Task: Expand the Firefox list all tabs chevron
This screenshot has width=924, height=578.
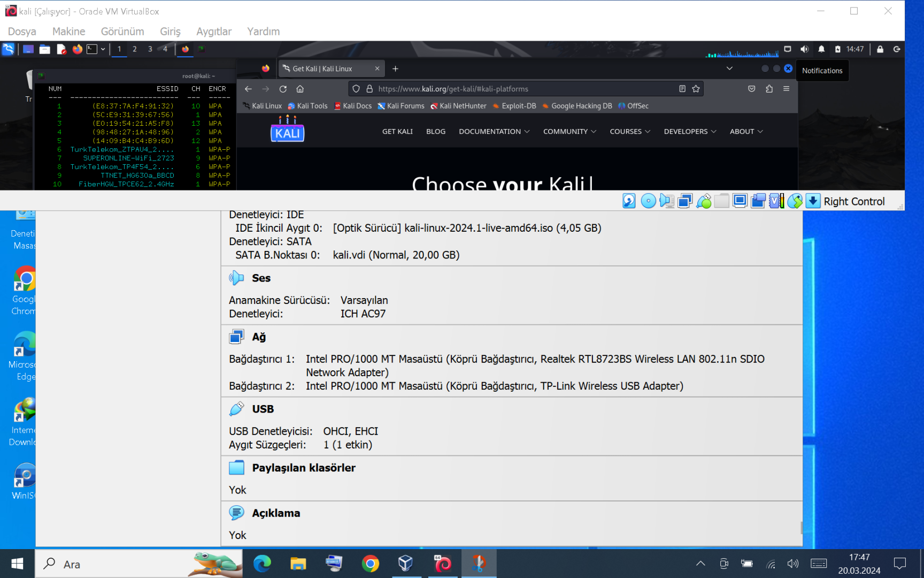Action: pyautogui.click(x=729, y=69)
